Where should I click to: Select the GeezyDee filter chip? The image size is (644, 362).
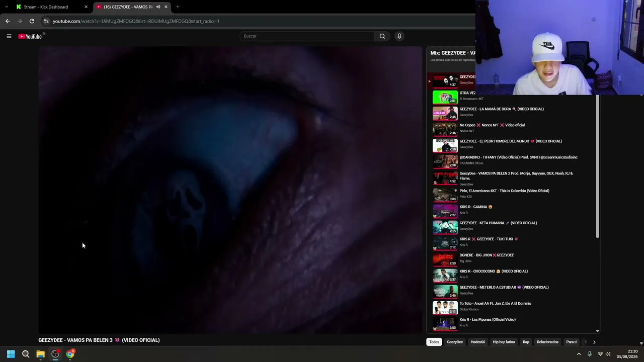click(x=455, y=342)
